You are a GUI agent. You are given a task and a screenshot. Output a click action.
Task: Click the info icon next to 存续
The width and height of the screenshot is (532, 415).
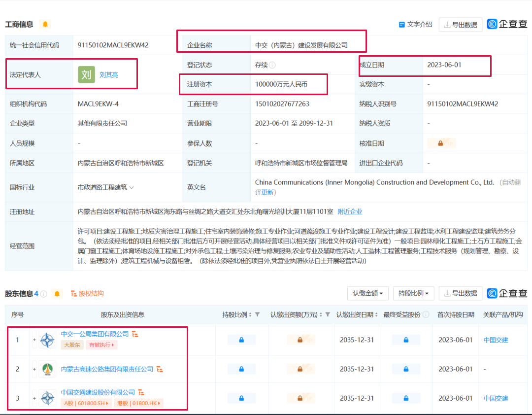tap(272, 65)
